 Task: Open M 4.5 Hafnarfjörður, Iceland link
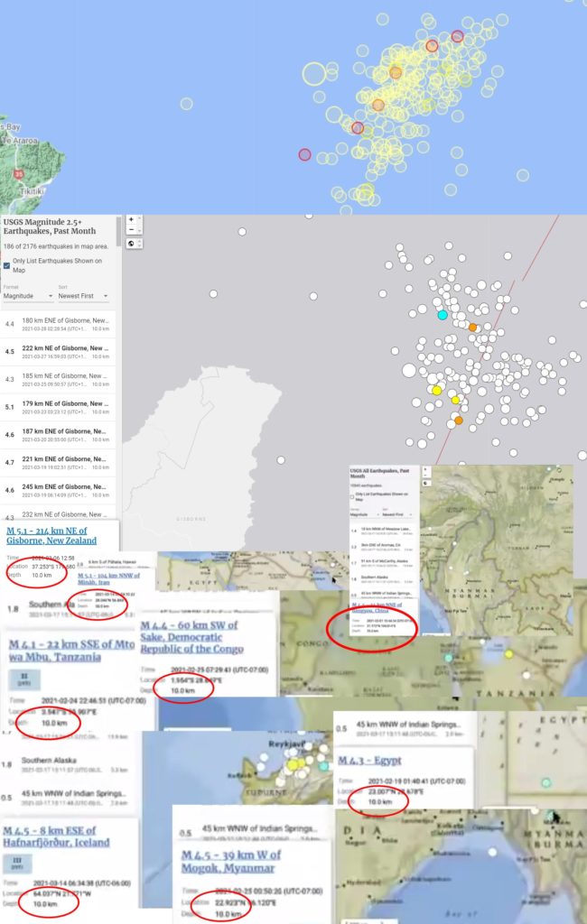pyautogui.click(x=56, y=836)
